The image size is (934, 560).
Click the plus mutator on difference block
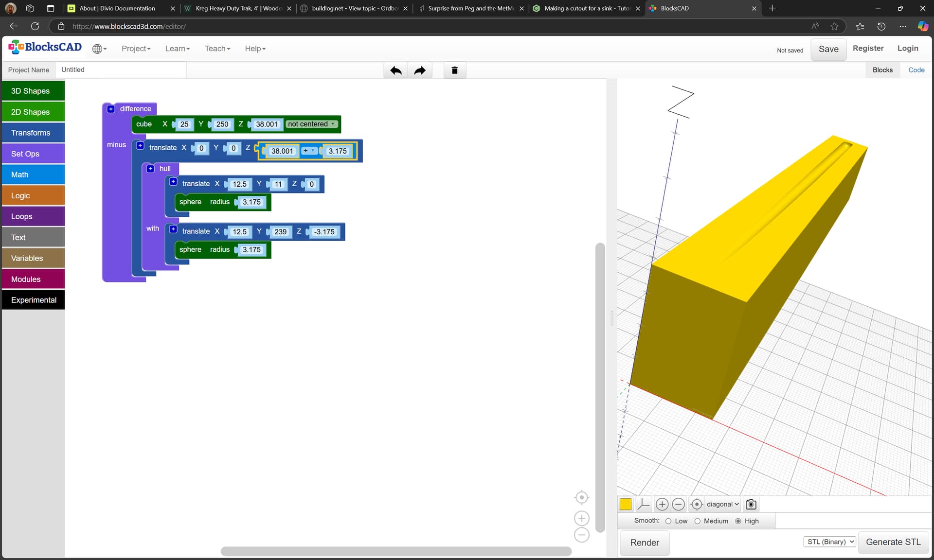coord(111,109)
